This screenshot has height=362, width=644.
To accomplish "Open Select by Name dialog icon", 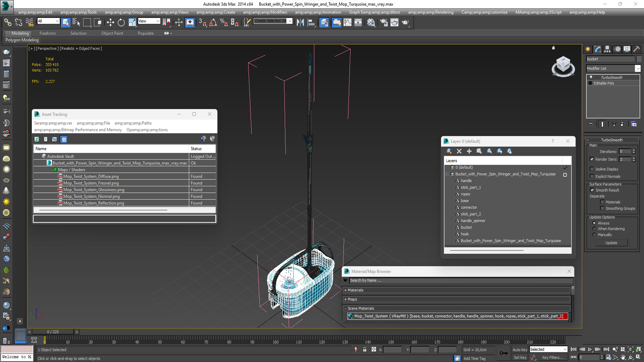I will 76,22.
